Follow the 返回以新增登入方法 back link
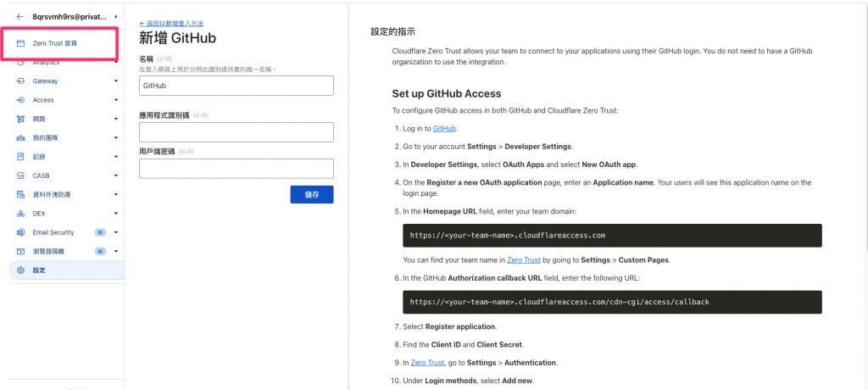This screenshot has height=390, width=868. 171,23
